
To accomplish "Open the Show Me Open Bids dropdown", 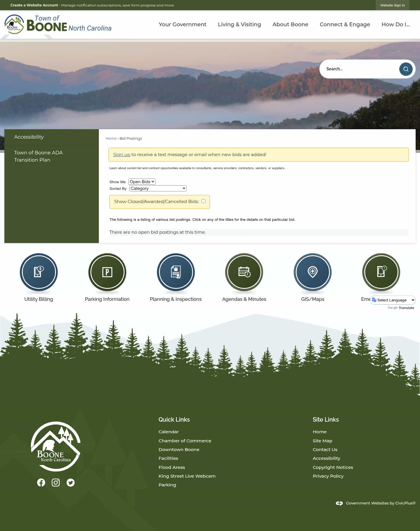I will tap(142, 181).
